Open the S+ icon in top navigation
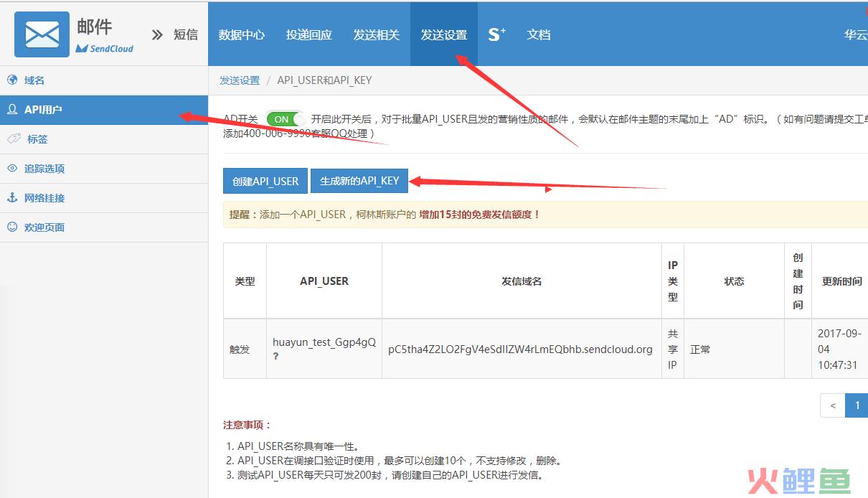The width and height of the screenshot is (868, 498). [x=496, y=34]
